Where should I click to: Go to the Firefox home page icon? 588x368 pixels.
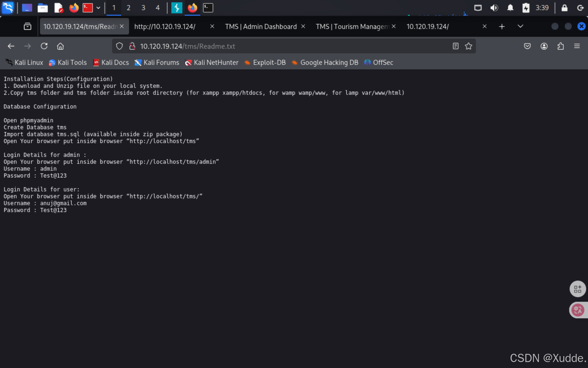point(60,46)
